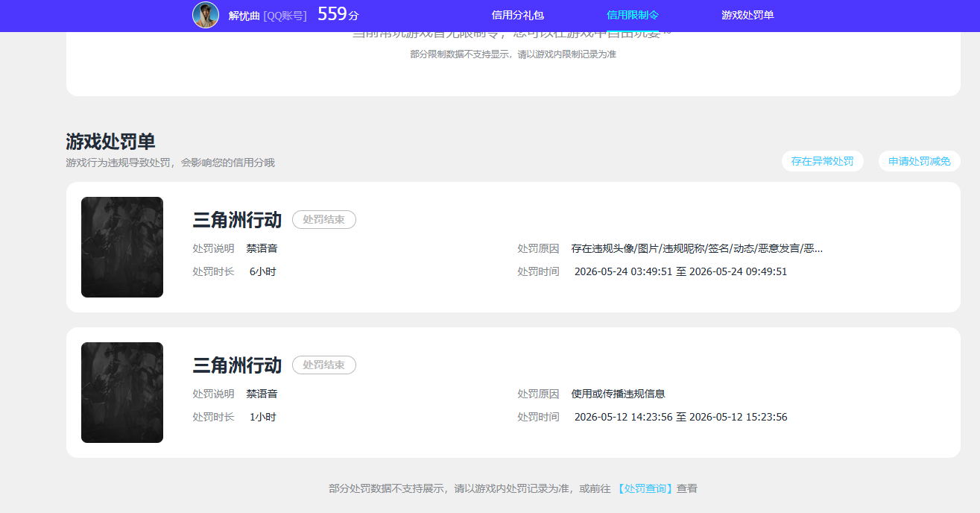Click the 游戏处罚单 section heading
This screenshot has width=980, height=513.
tap(110, 142)
